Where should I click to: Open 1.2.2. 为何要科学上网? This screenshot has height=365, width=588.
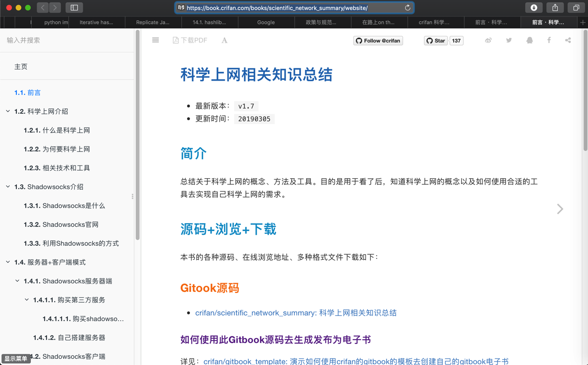pyautogui.click(x=57, y=149)
